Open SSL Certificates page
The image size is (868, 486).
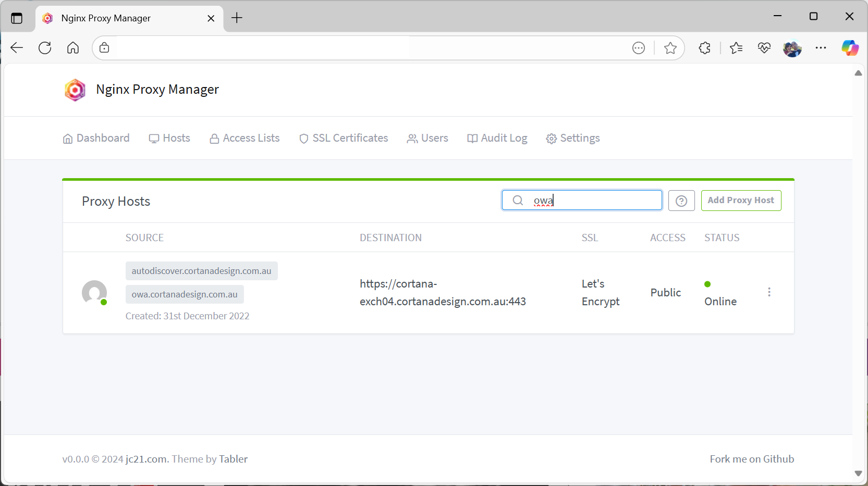click(x=344, y=138)
